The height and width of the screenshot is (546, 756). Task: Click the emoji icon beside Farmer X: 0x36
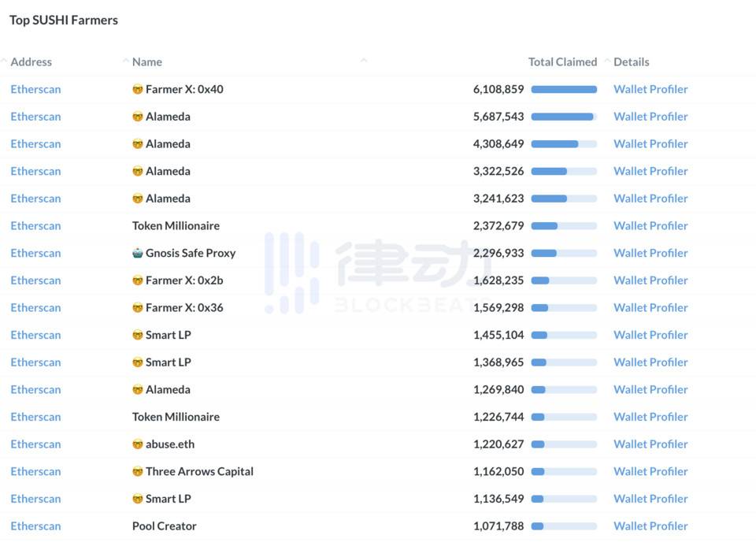[137, 308]
